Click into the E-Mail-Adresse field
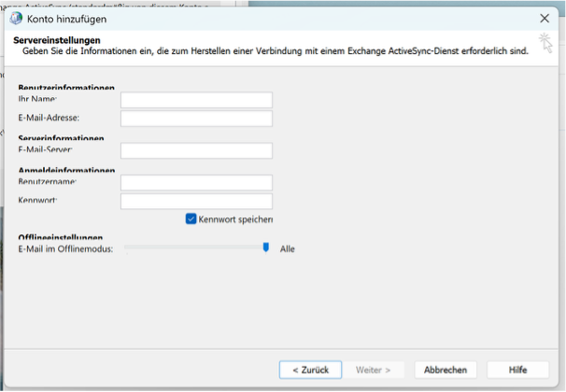Viewport: 566px width, 392px height. 196,119
